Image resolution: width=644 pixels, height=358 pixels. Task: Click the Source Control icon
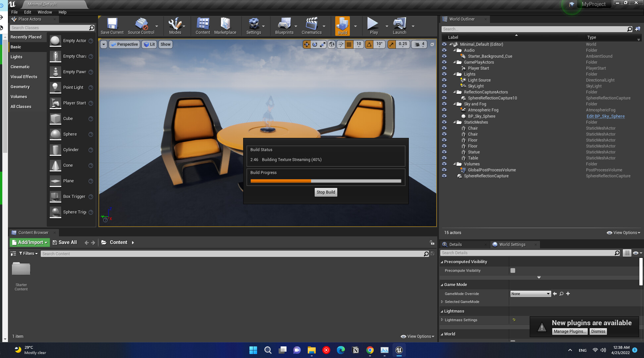pos(141,24)
